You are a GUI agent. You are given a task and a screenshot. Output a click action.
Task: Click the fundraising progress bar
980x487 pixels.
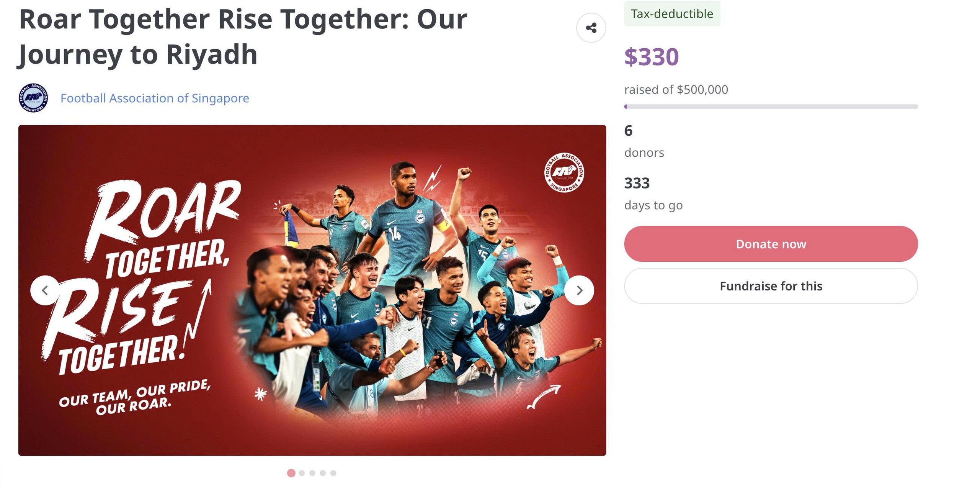[771, 107]
